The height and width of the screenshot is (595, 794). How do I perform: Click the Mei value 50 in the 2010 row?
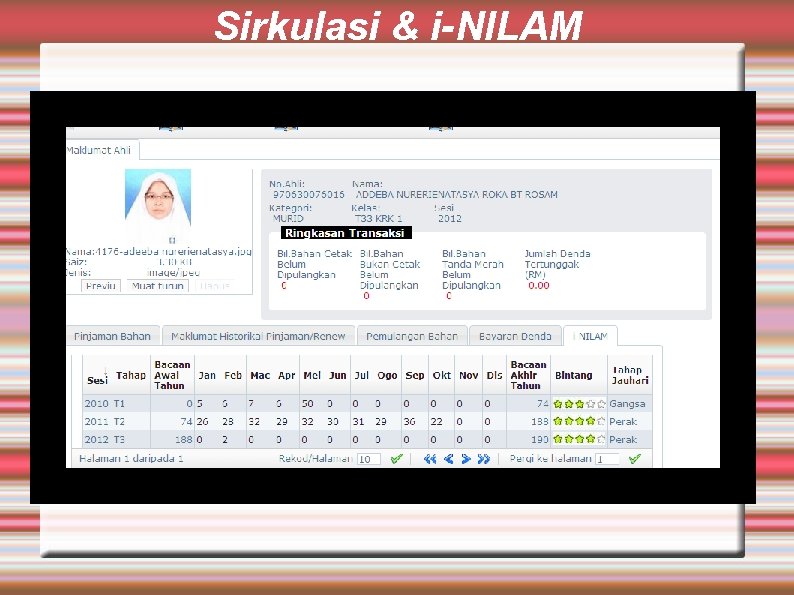pyautogui.click(x=307, y=404)
